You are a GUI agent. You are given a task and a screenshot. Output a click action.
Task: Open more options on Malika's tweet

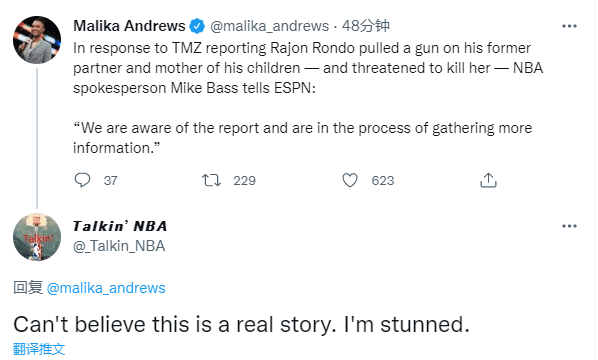(x=569, y=26)
